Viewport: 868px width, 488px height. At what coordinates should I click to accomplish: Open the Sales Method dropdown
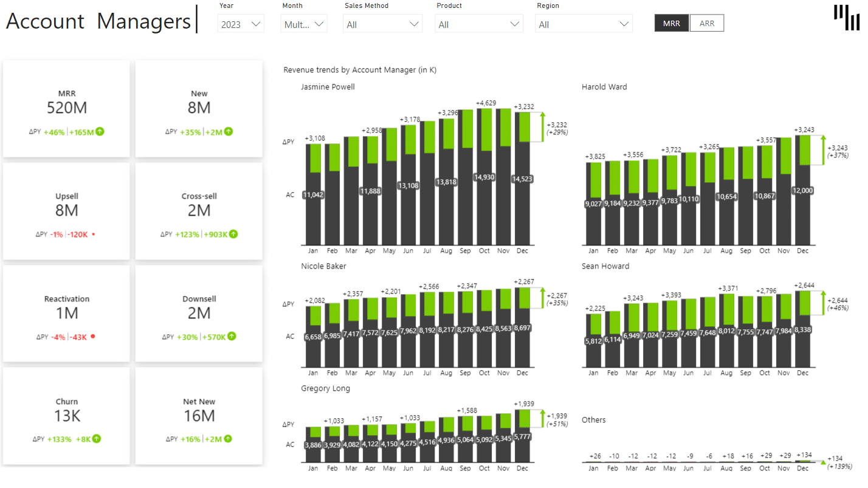382,23
